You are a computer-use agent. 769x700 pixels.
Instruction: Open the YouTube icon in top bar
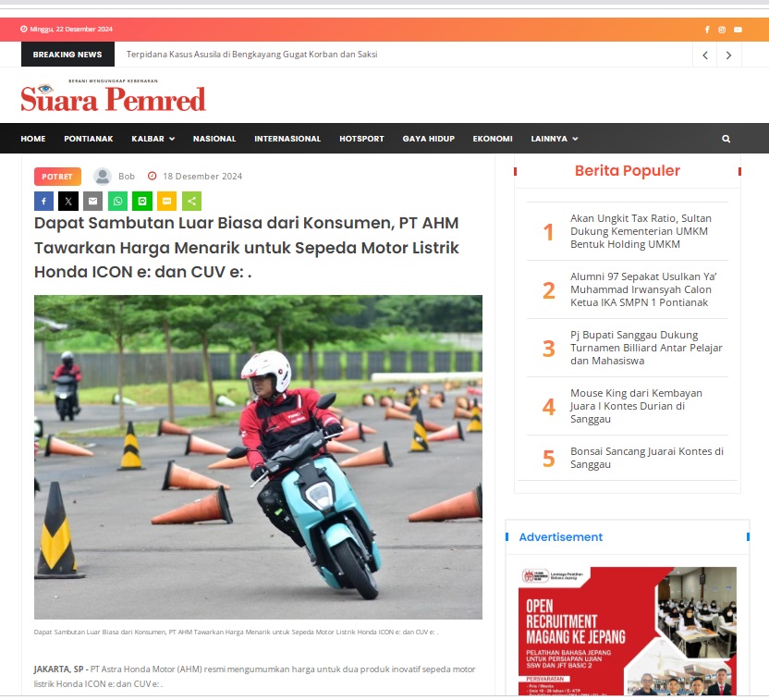[x=738, y=30]
